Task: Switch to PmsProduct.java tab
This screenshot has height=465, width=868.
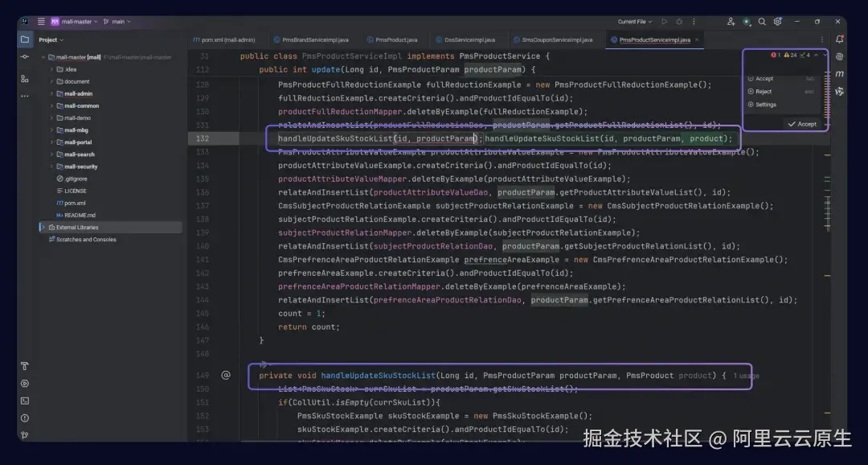Action: [x=392, y=40]
